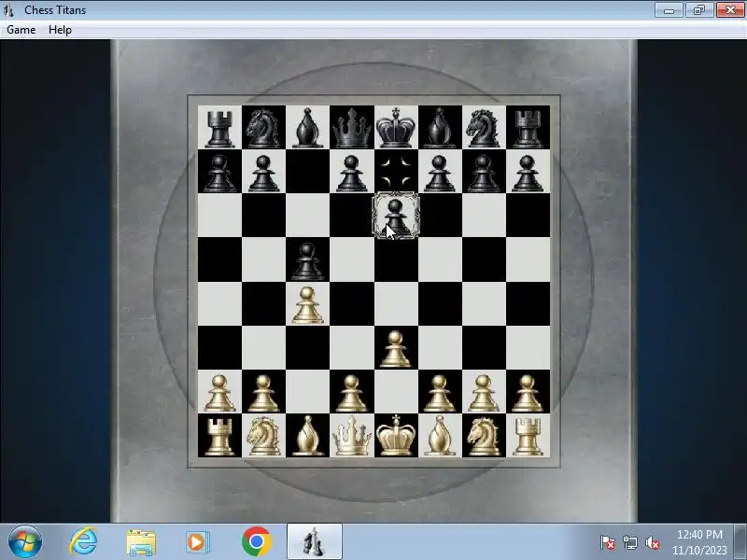747x560 pixels.
Task: Select the white pawn on a2
Action: click(219, 393)
